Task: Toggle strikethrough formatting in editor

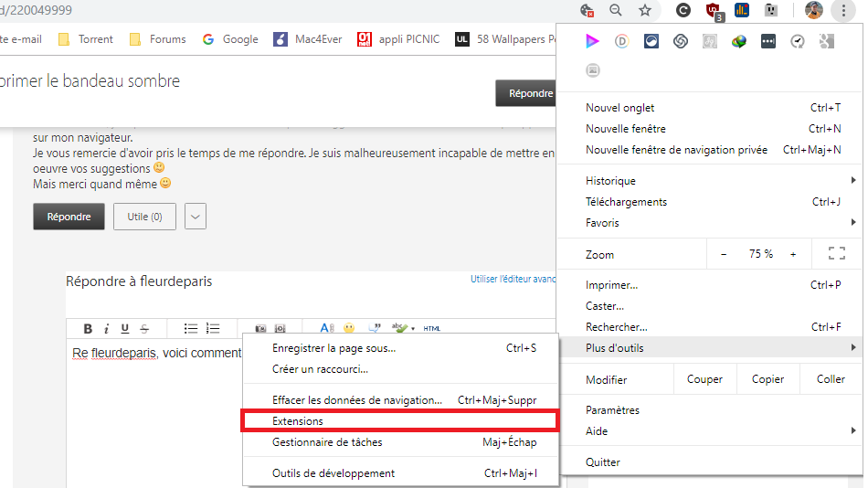Action: coord(143,329)
